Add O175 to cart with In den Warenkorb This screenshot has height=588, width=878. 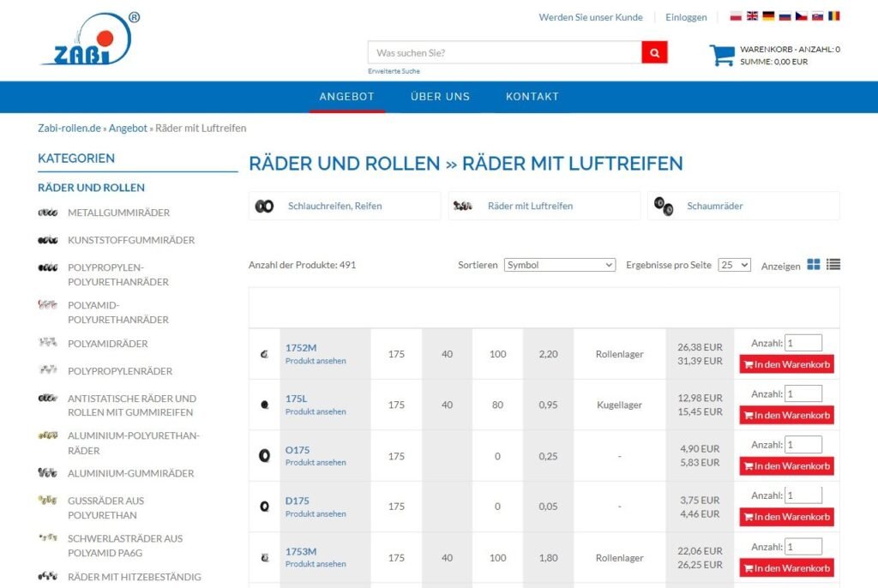coord(786,466)
